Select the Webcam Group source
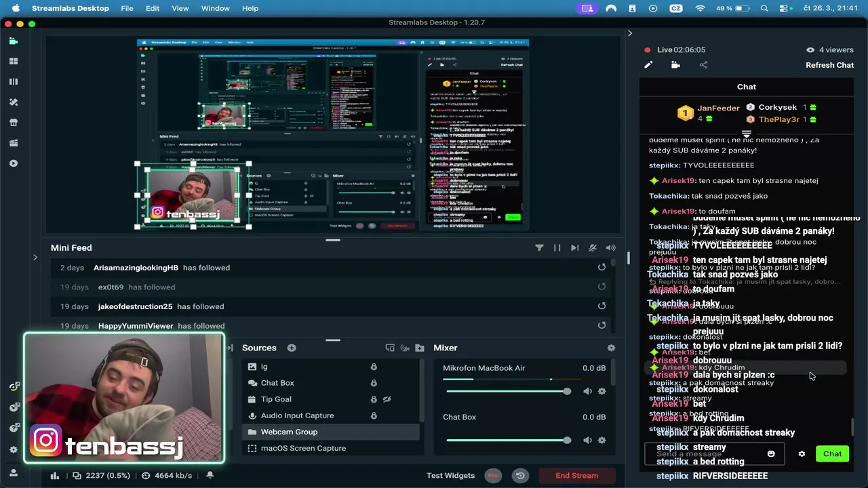The image size is (868, 488). tap(330, 432)
